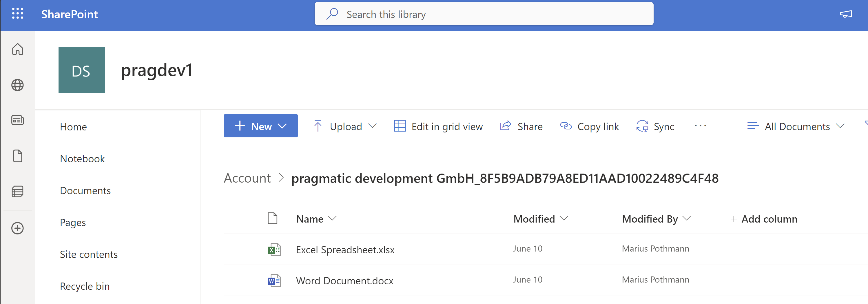Click June 10 in Word Document row
This screenshot has width=868, height=304.
[528, 280]
